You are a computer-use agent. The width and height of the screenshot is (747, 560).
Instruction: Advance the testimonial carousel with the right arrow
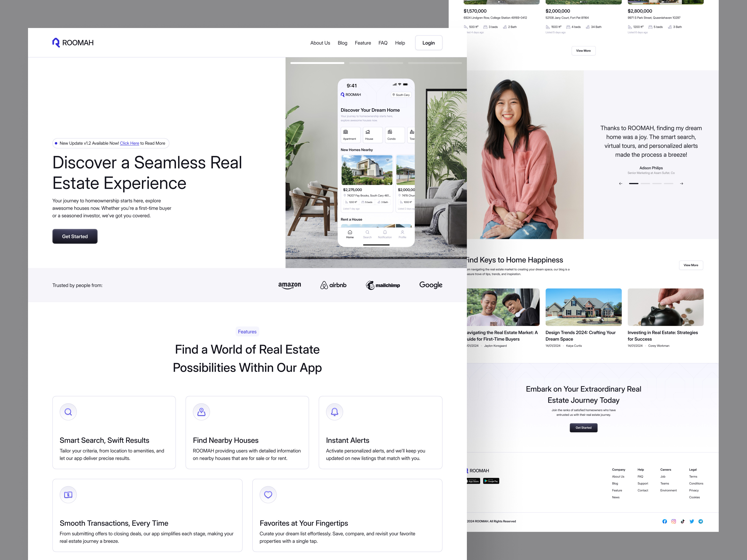[x=681, y=183]
